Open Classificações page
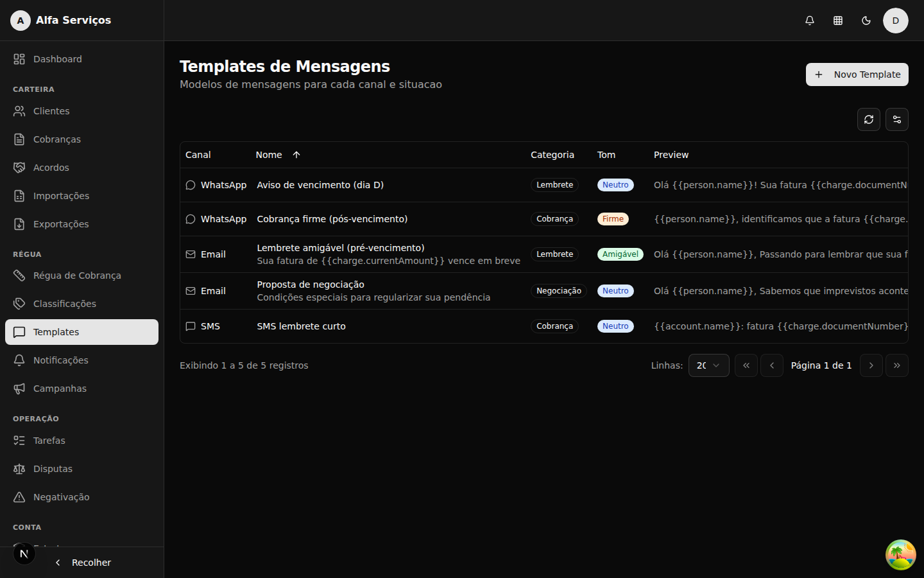This screenshot has width=924, height=578. click(x=81, y=304)
